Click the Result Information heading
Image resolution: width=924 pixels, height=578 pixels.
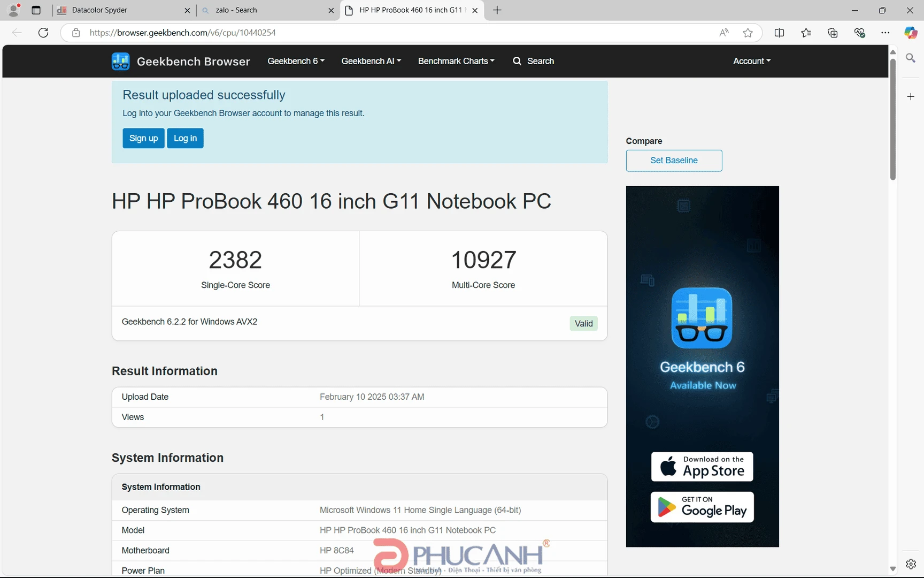pos(165,371)
